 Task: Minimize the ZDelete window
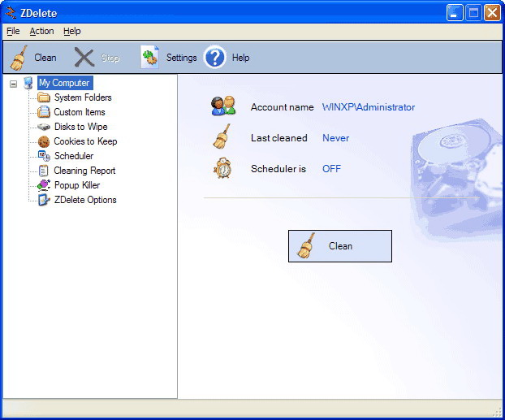click(455, 13)
